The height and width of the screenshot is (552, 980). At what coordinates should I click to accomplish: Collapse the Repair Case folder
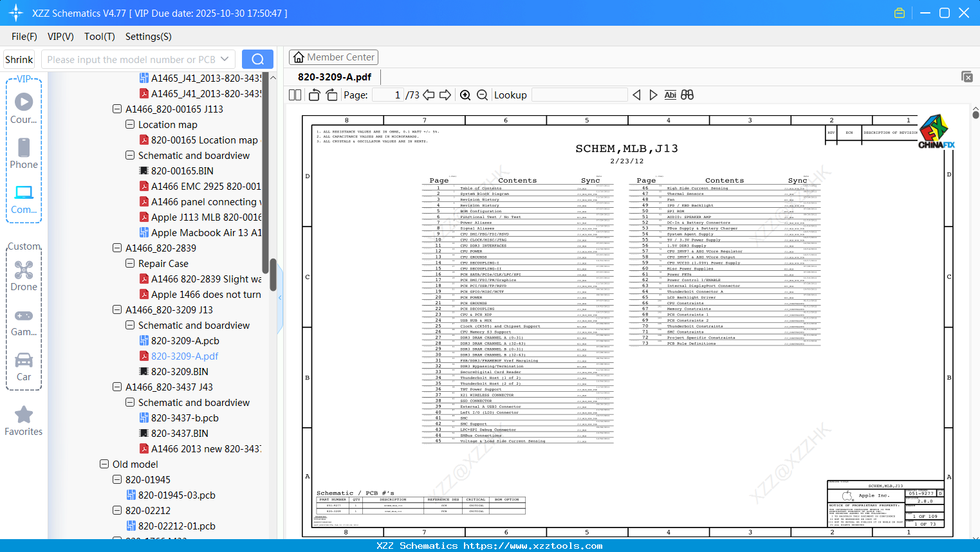coord(130,263)
